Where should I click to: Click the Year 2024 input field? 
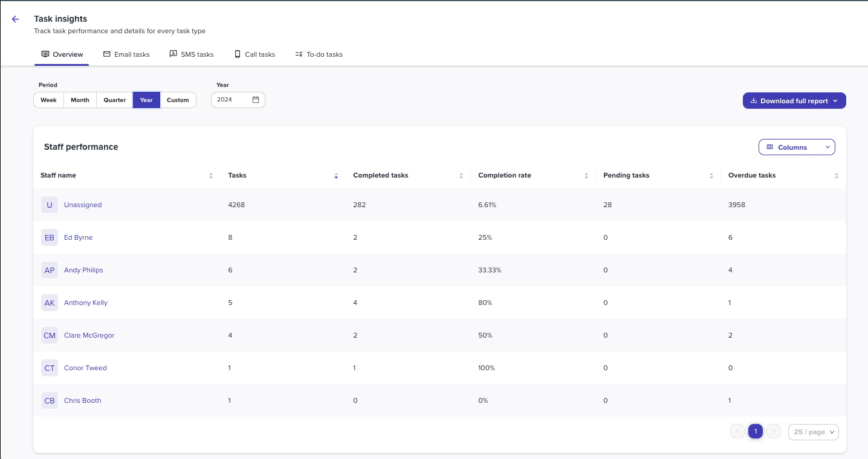click(x=238, y=100)
